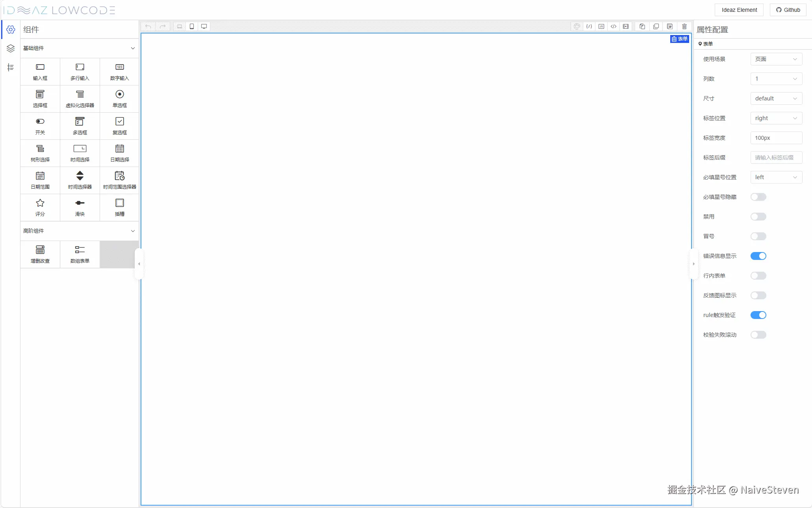Open the 标签位置 right dropdown

point(776,118)
